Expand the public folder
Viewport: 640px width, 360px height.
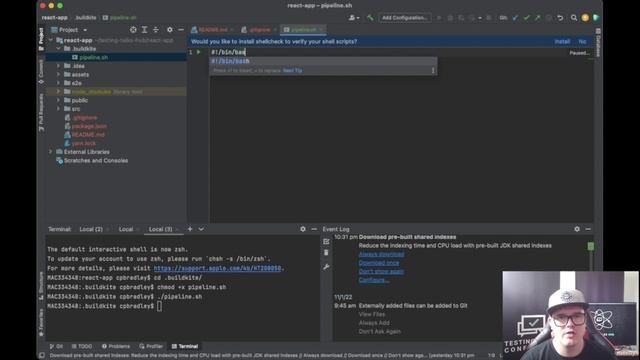58,100
